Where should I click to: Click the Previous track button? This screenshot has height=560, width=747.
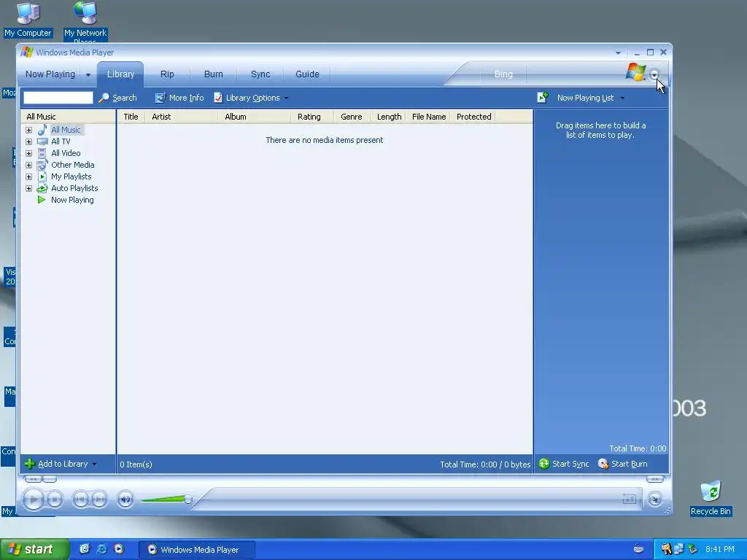[x=80, y=499]
